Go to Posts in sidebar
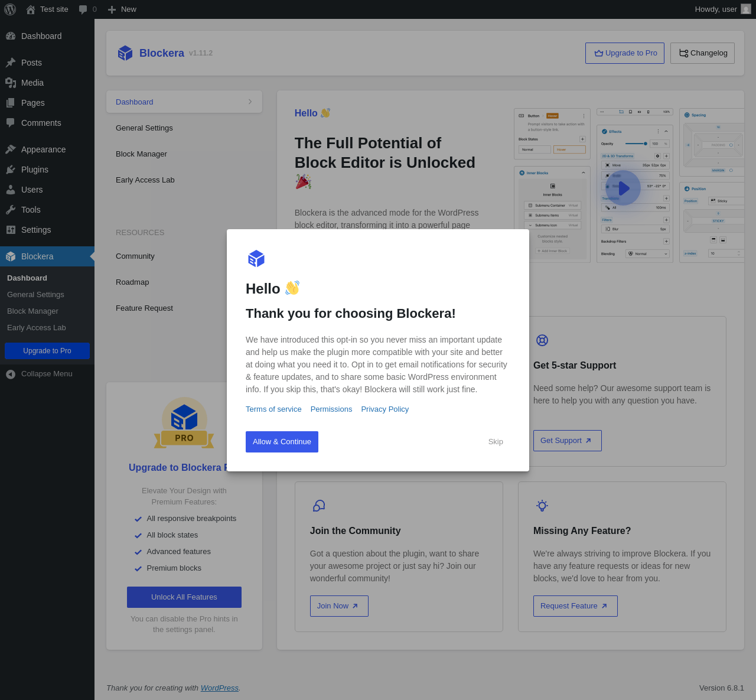 click(47, 63)
